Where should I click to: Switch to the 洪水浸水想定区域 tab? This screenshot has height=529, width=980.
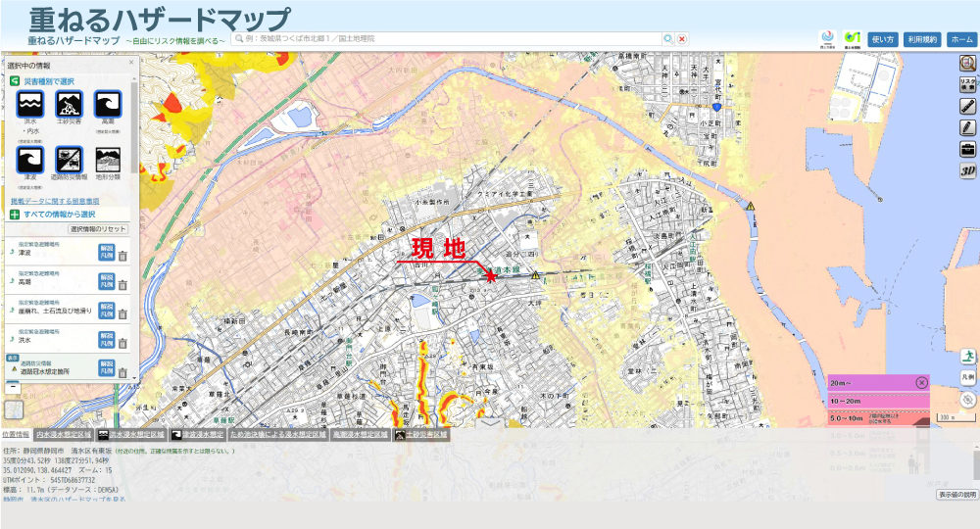click(x=131, y=435)
